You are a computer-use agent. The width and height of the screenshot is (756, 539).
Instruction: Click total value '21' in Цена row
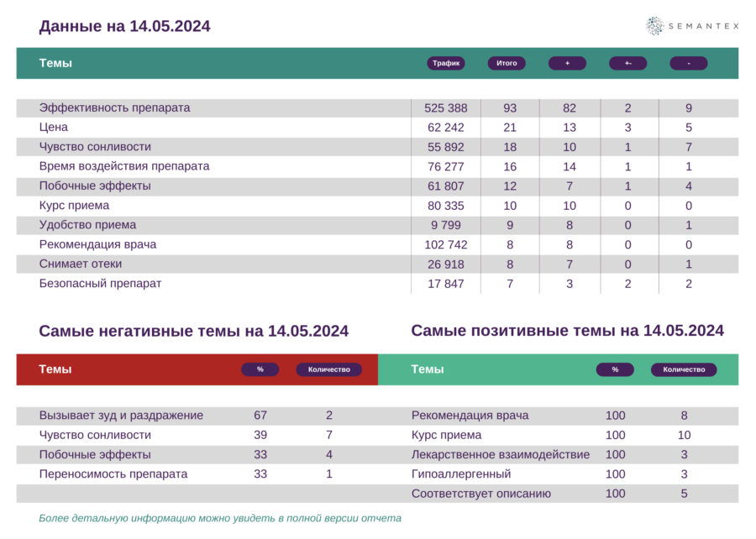pos(510,128)
